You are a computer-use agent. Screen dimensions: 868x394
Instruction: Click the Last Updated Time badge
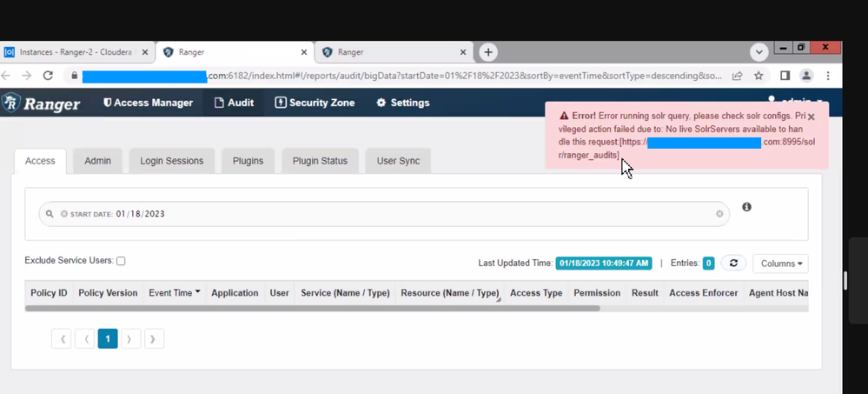604,264
